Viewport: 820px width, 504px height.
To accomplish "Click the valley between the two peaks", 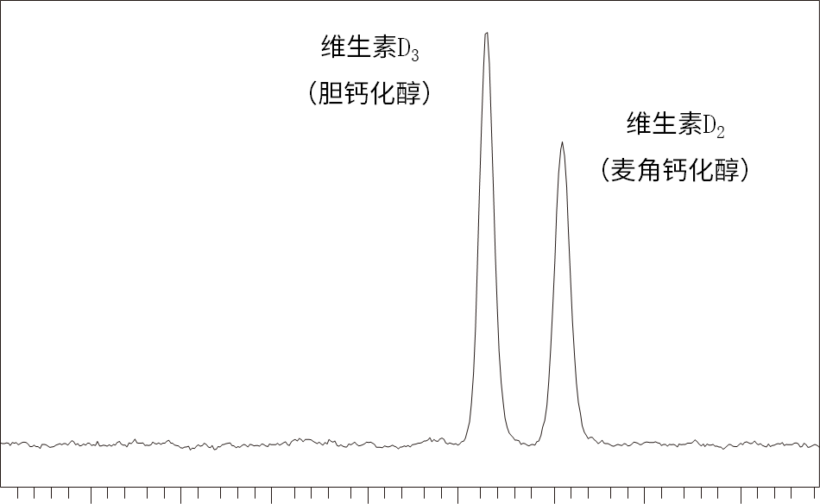I will (x=528, y=444).
